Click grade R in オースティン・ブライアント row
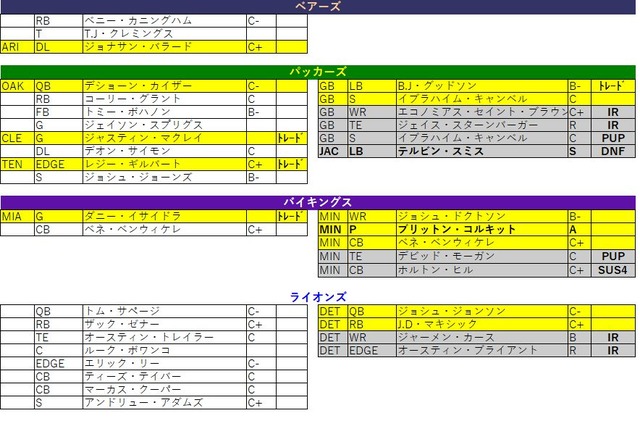Image resolution: width=640 pixels, height=421 pixels. point(580,350)
